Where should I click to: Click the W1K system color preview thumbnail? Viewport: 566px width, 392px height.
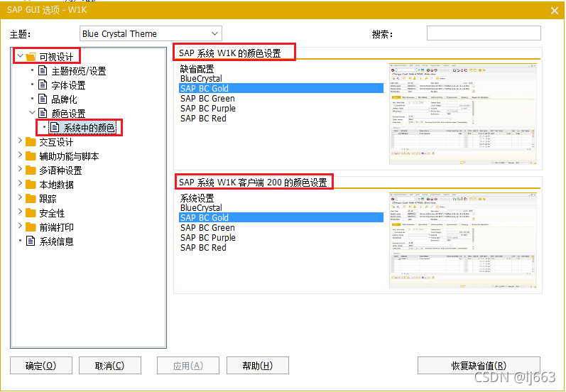pyautogui.click(x=463, y=114)
